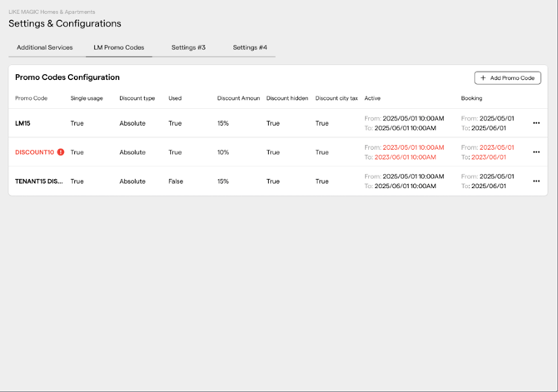Screen dimensions: 558x392
Task: Go to the Settings #4 tab
Action: [250, 47]
